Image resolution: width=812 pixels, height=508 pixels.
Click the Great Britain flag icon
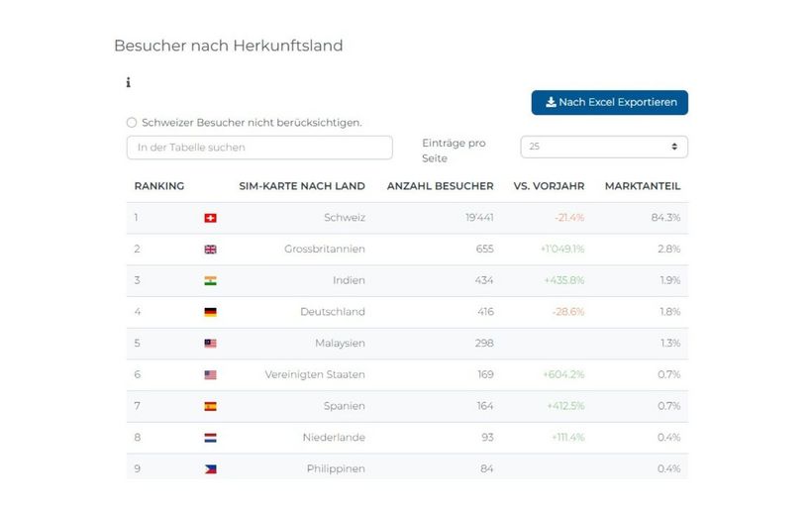pyautogui.click(x=210, y=250)
